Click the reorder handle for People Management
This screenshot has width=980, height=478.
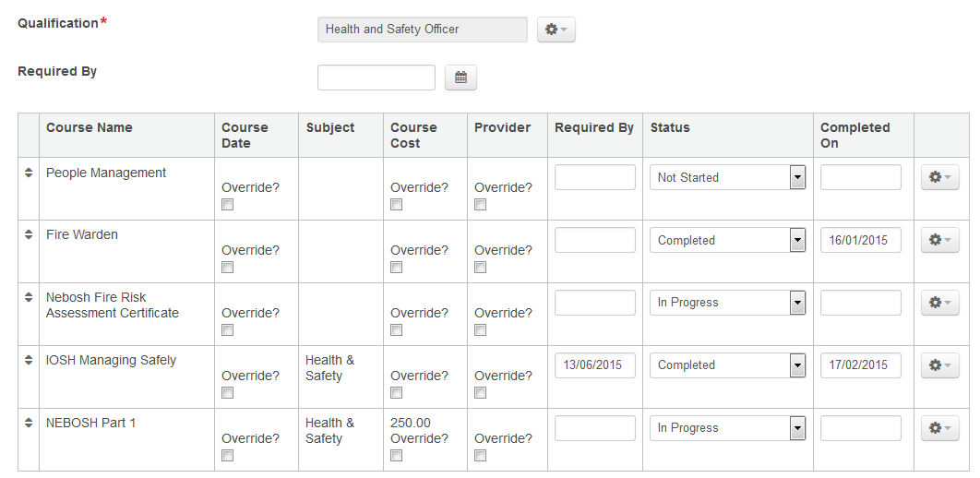pyautogui.click(x=29, y=173)
